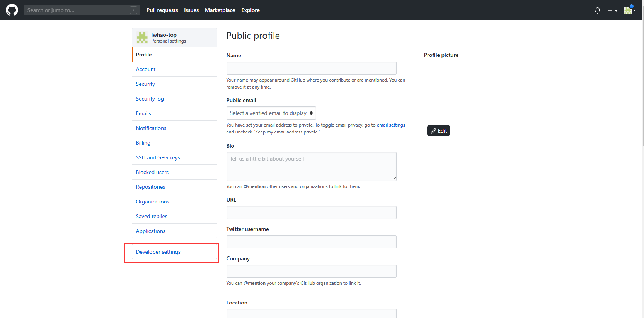Go to Marketplace in top navigation

tap(220, 10)
